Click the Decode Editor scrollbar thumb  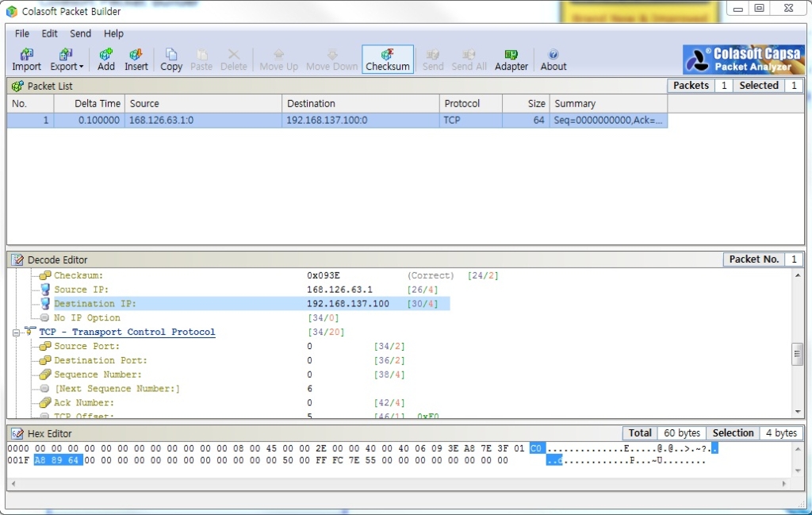[798, 355]
